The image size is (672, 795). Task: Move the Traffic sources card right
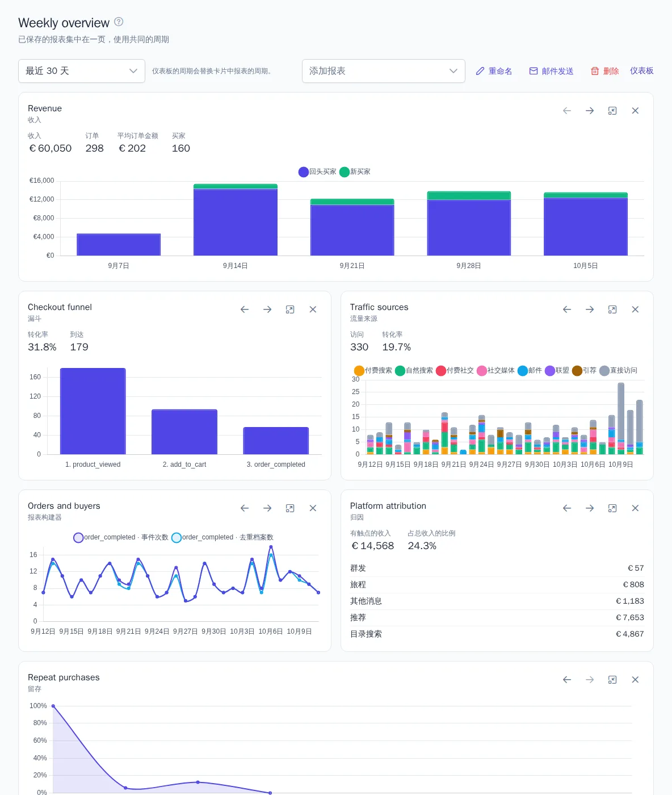(590, 309)
